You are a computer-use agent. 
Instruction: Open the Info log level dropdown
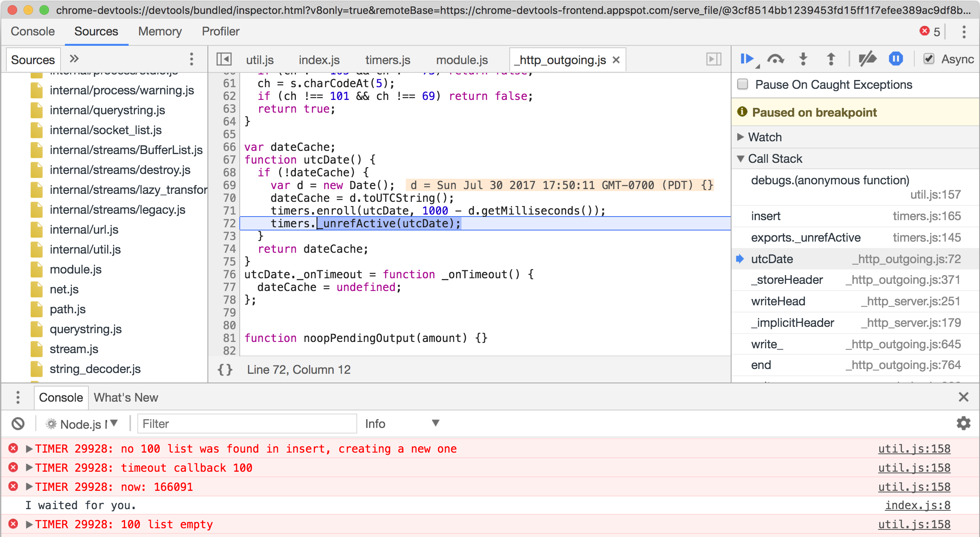[402, 424]
